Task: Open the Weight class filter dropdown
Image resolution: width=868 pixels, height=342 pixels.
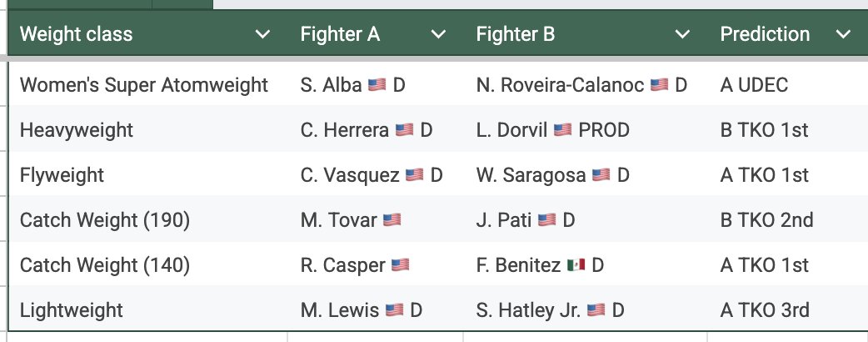Action: pos(262,35)
